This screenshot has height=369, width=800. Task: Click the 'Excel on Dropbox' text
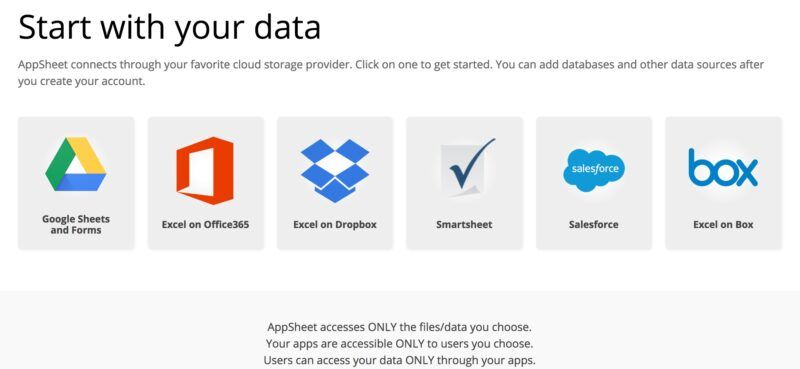tap(335, 225)
